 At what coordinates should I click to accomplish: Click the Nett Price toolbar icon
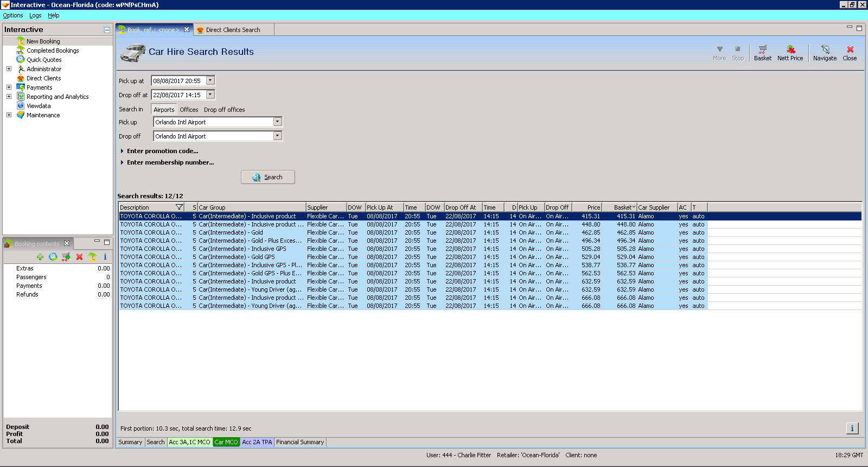(790, 53)
